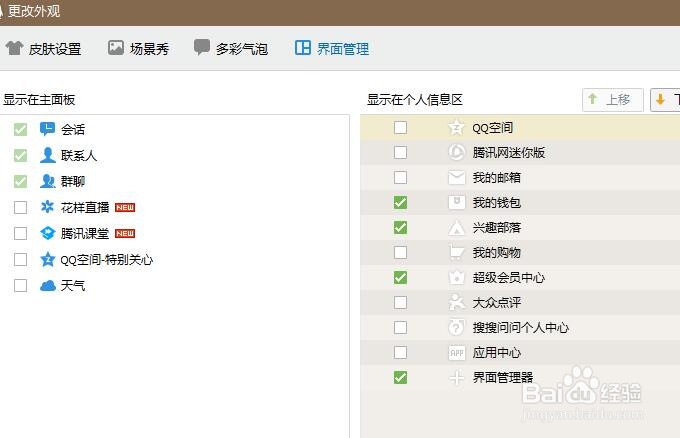Viewport: 680px width, 438px height.
Task: Enable the 我的邮箱 checkbox
Action: [x=400, y=177]
